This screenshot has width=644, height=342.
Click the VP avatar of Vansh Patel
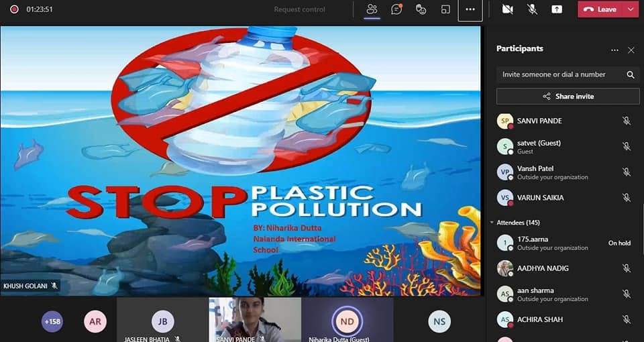[505, 172]
